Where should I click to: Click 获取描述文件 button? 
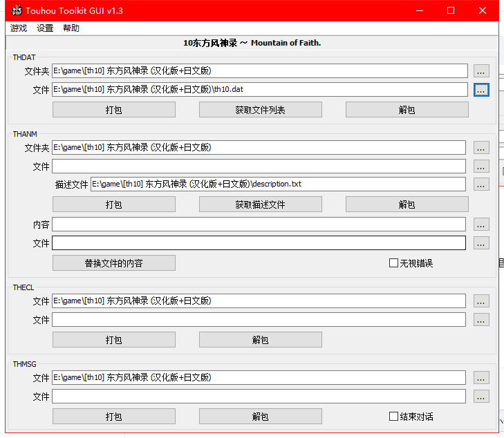pyautogui.click(x=261, y=204)
